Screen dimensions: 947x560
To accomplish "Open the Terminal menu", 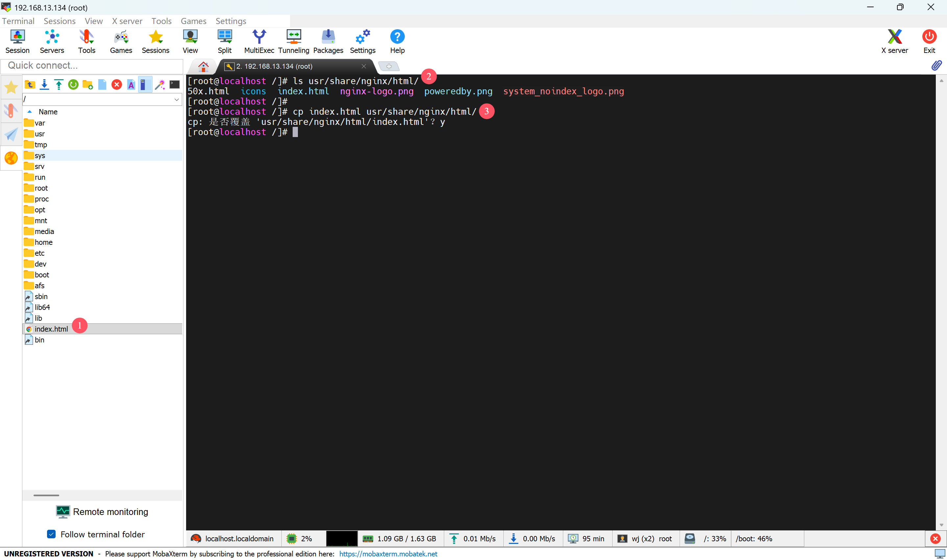I will pyautogui.click(x=18, y=21).
